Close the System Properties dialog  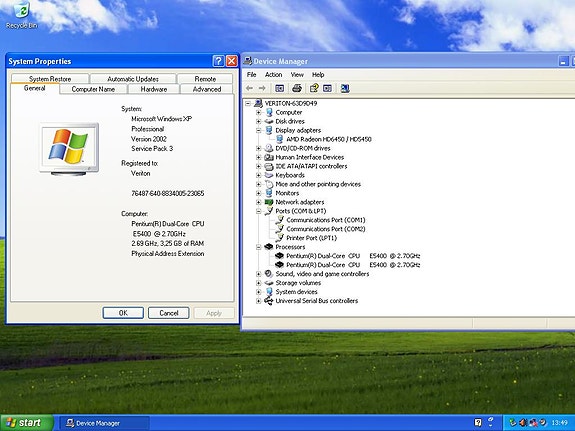[232, 61]
